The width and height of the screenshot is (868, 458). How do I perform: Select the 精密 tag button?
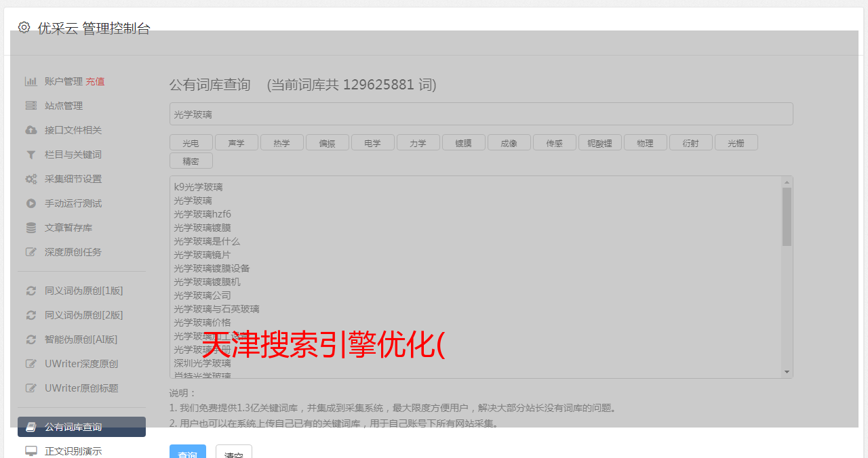coord(191,161)
